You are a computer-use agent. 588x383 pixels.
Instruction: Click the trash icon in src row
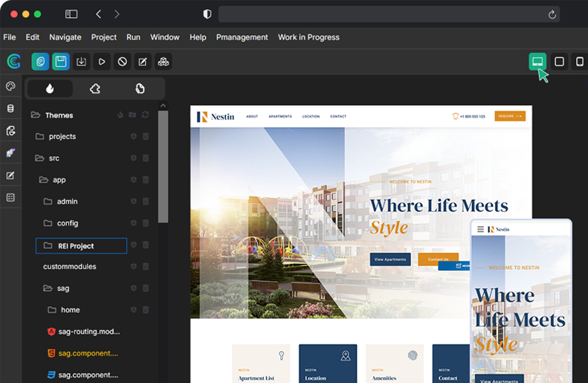[x=146, y=158]
